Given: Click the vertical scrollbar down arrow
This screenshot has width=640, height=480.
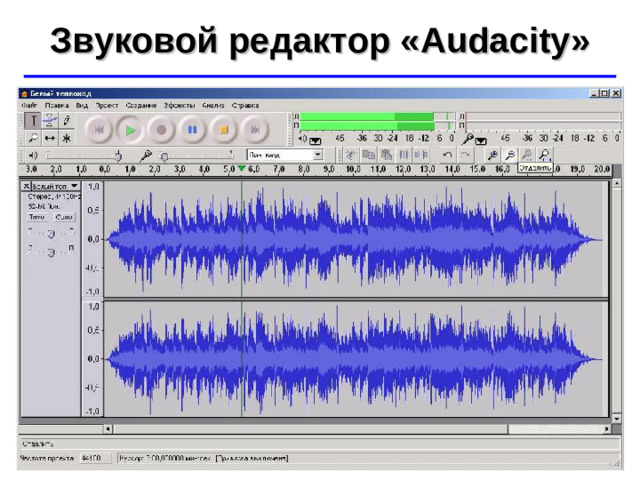Looking at the screenshot, I should pos(617,418).
